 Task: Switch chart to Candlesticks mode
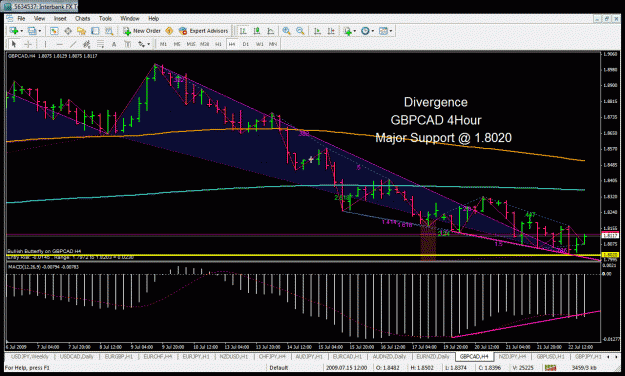point(257,31)
